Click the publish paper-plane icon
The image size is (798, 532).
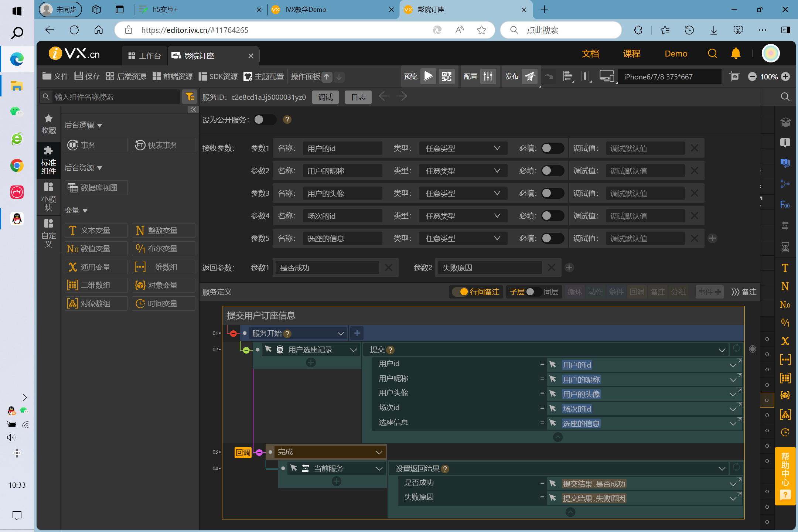(530, 76)
